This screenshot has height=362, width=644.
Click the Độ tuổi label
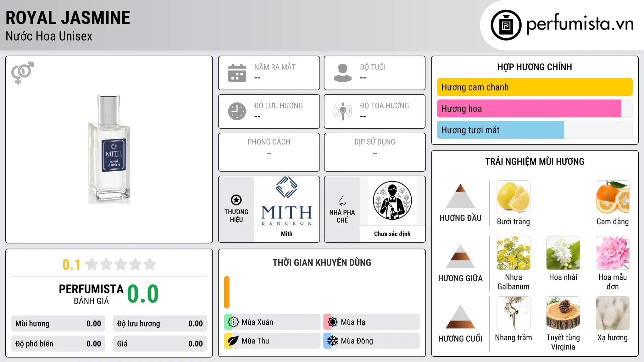click(373, 67)
